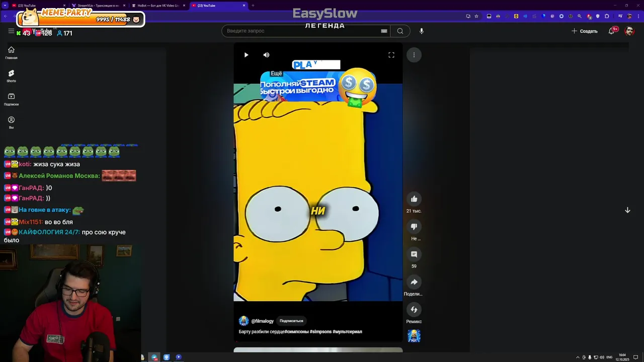644x362 pixels.
Task: Open the #симпсоны hashtag link
Action: (296, 332)
